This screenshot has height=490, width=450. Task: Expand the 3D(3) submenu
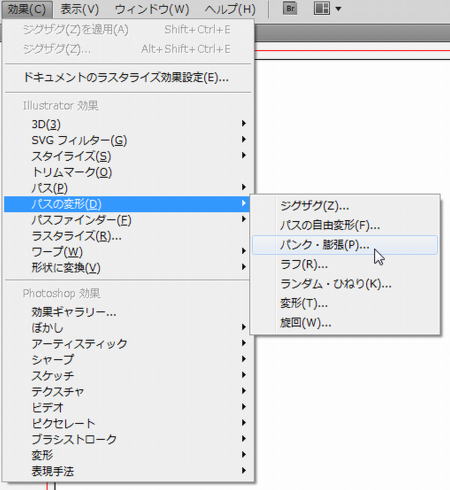pyautogui.click(x=128, y=124)
